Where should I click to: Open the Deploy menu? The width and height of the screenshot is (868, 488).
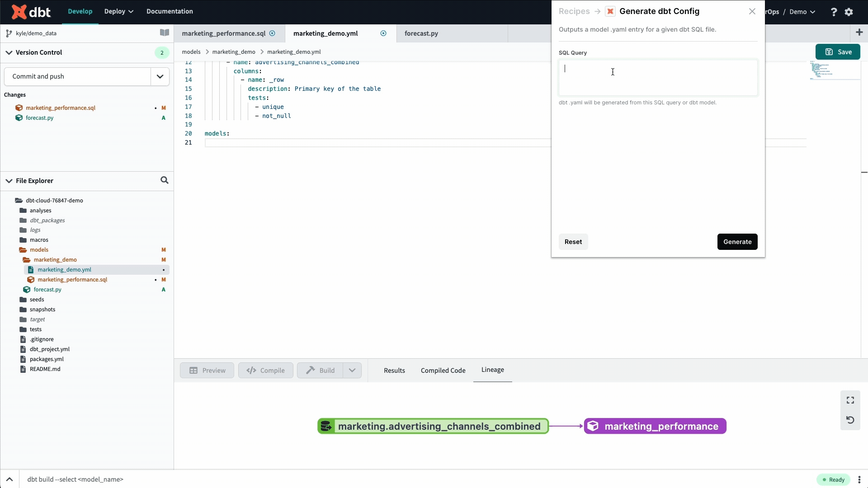click(118, 11)
